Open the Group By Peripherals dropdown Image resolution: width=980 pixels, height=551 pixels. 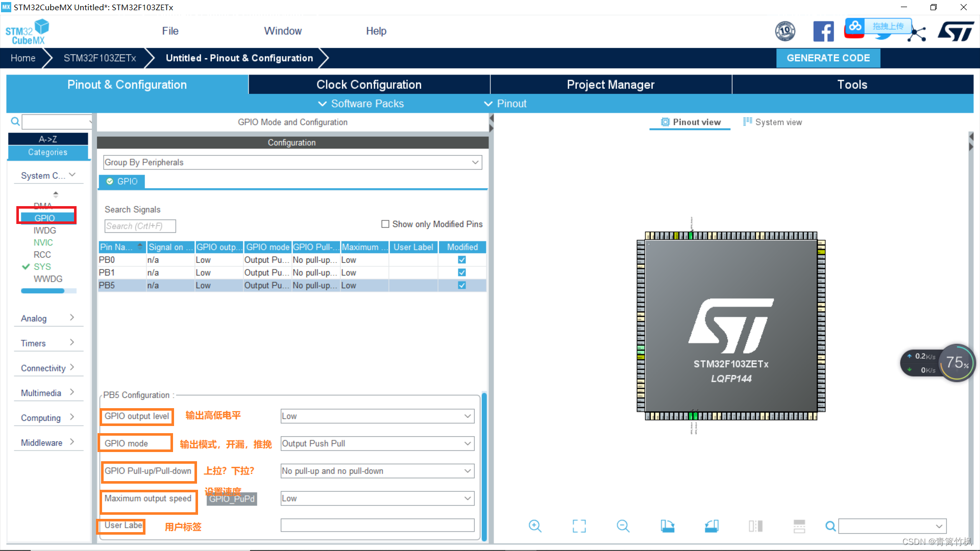point(292,162)
